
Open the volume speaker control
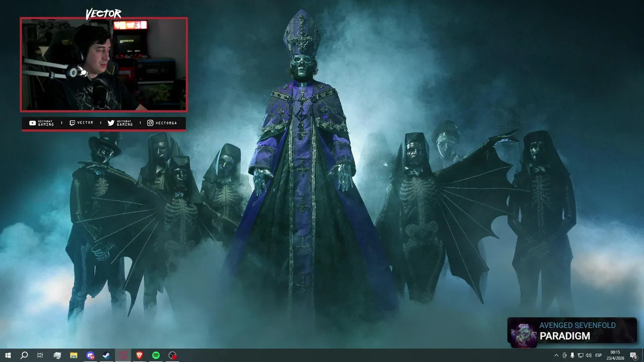pyautogui.click(x=588, y=355)
